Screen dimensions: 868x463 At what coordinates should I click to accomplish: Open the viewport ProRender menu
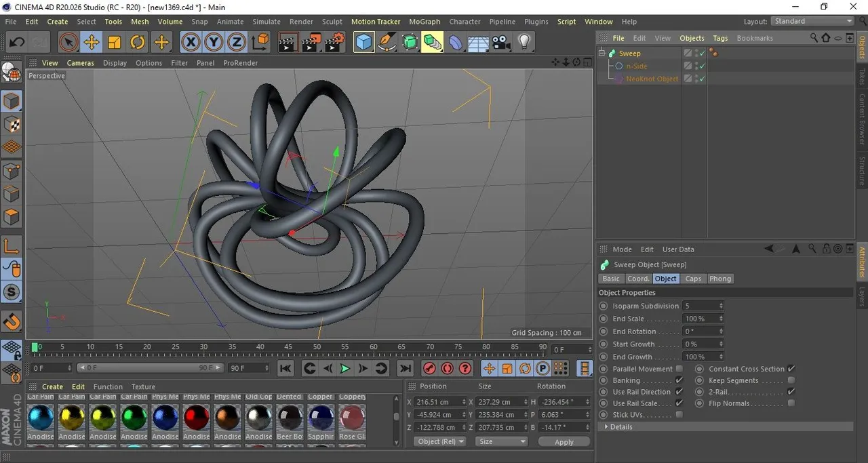[240, 63]
